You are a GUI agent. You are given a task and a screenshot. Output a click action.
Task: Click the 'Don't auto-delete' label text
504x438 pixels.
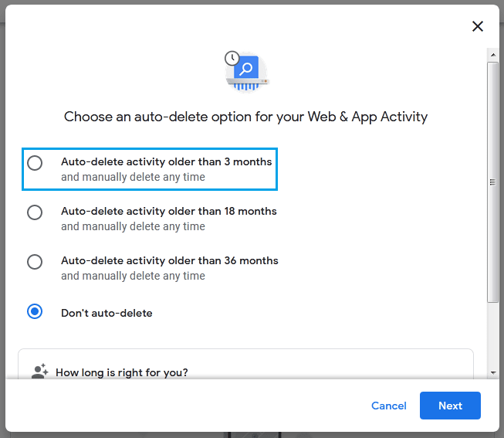(107, 313)
